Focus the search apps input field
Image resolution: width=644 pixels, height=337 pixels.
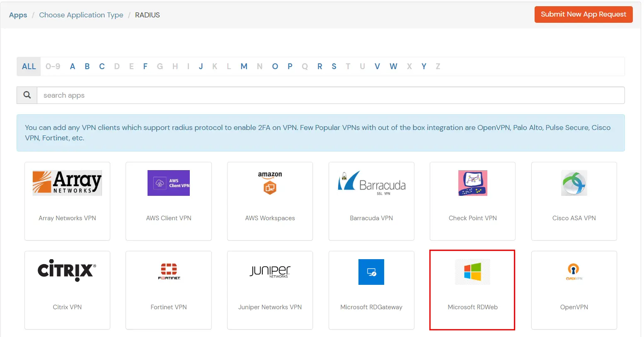click(x=331, y=95)
